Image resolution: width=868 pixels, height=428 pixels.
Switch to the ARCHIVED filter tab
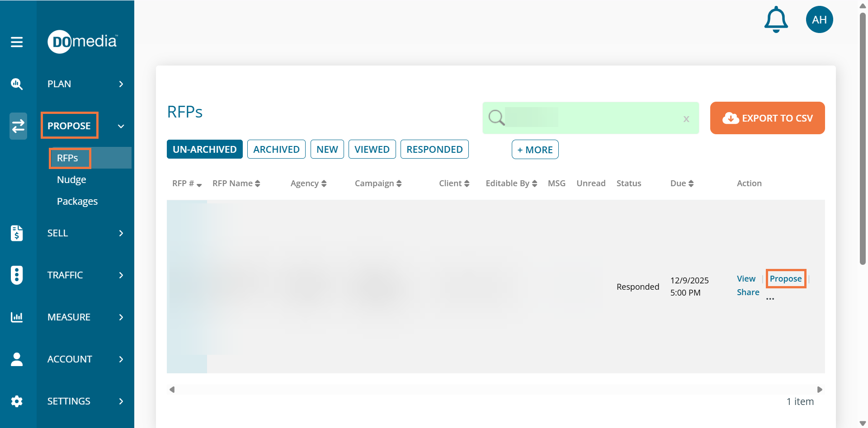[276, 150]
